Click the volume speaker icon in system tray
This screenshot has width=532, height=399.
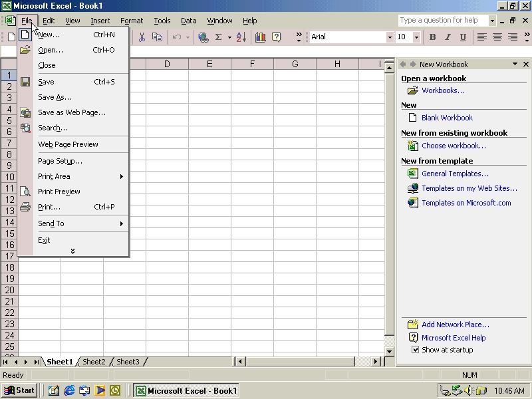coord(468,390)
